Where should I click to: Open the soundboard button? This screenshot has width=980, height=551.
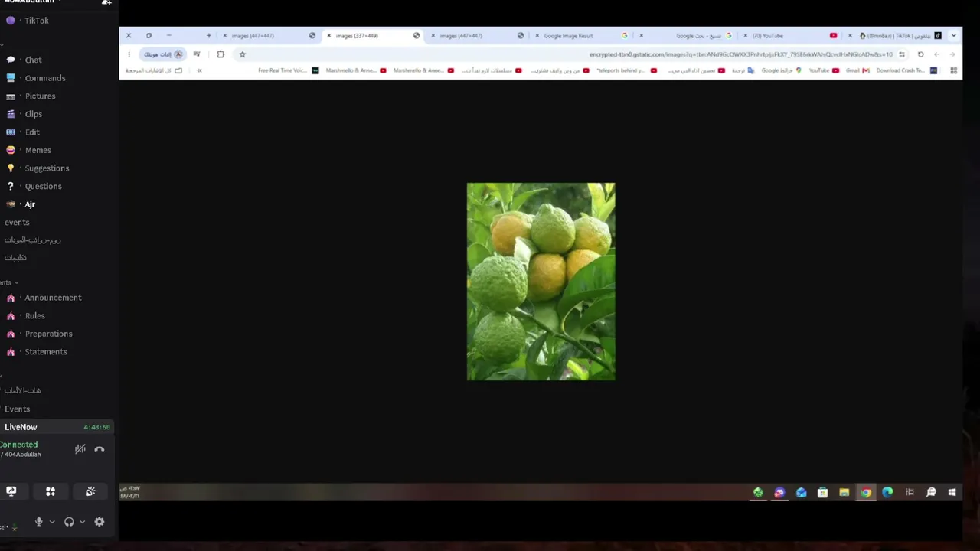[x=90, y=491]
